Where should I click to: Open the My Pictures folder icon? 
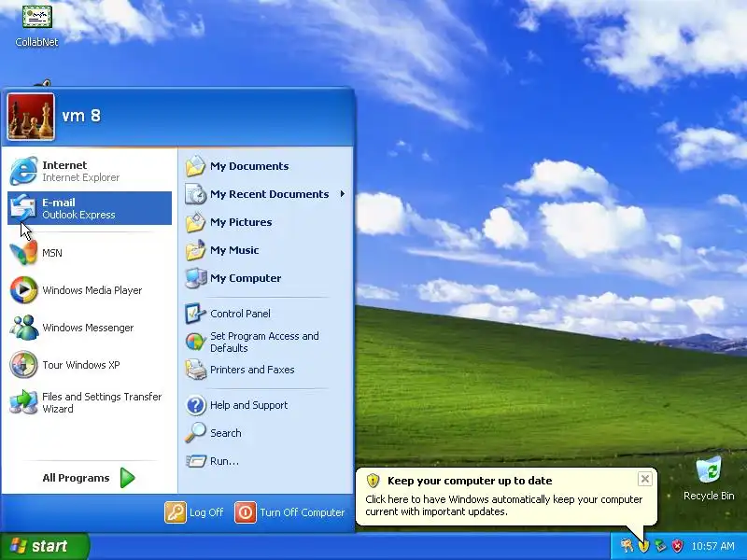tap(195, 222)
